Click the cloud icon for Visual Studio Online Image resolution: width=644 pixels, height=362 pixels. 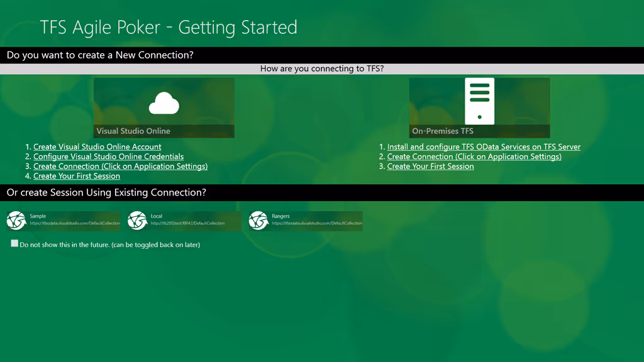(x=164, y=103)
